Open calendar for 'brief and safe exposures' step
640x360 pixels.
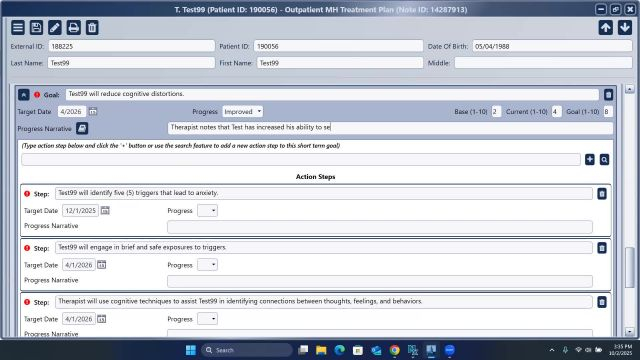(x=102, y=265)
